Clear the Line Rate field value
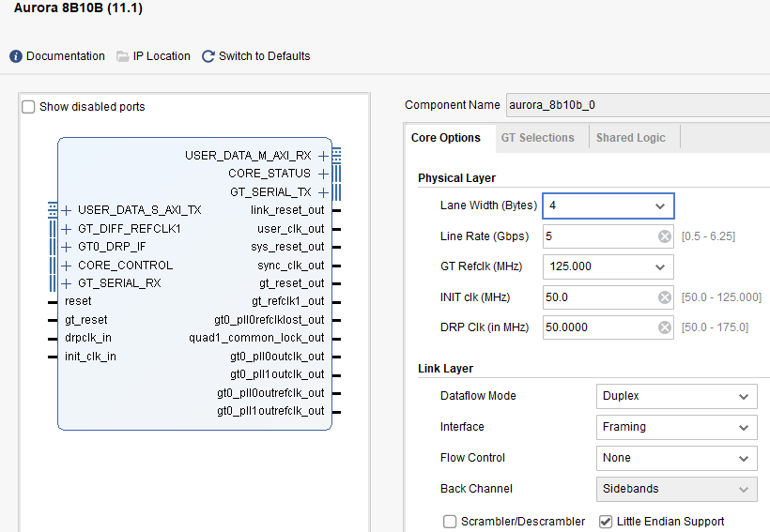Image resolution: width=770 pixels, height=532 pixels. (665, 236)
